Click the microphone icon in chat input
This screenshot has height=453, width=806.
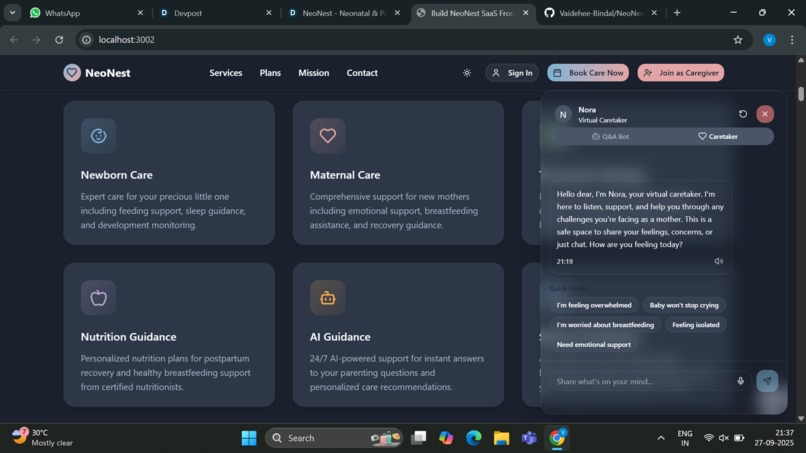(x=740, y=381)
